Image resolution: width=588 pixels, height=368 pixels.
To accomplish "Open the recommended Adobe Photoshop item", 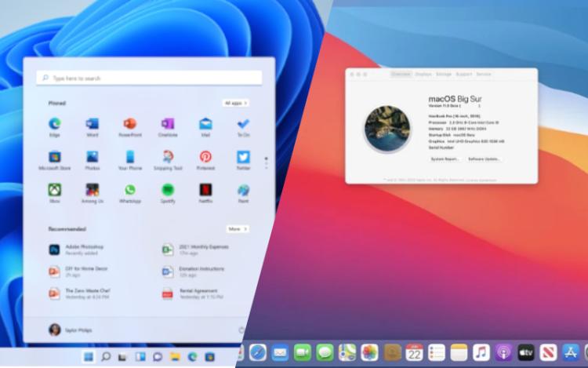I will coord(76,250).
